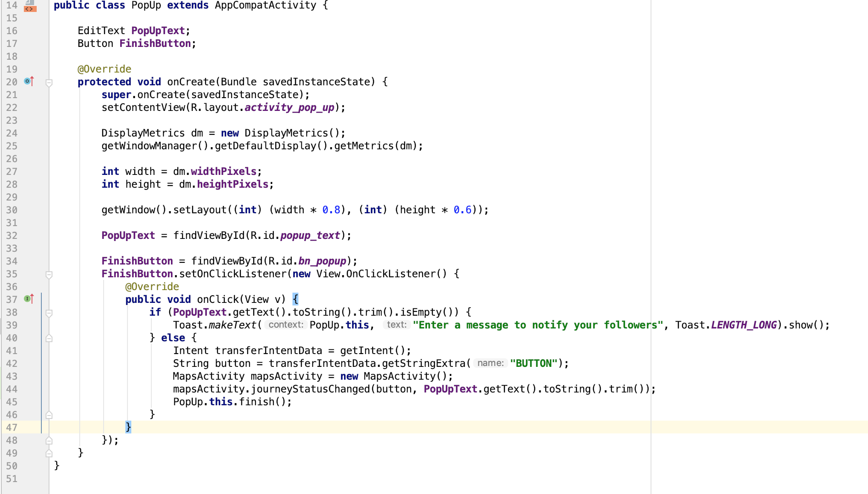
Task: Click the bn_popup id reference
Action: point(322,261)
